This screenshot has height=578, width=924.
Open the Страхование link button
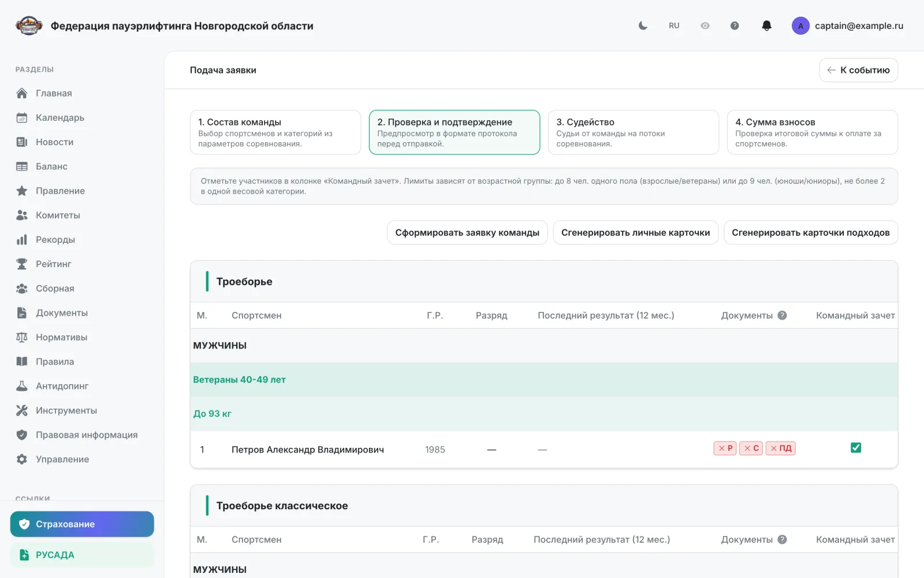pyautogui.click(x=82, y=524)
